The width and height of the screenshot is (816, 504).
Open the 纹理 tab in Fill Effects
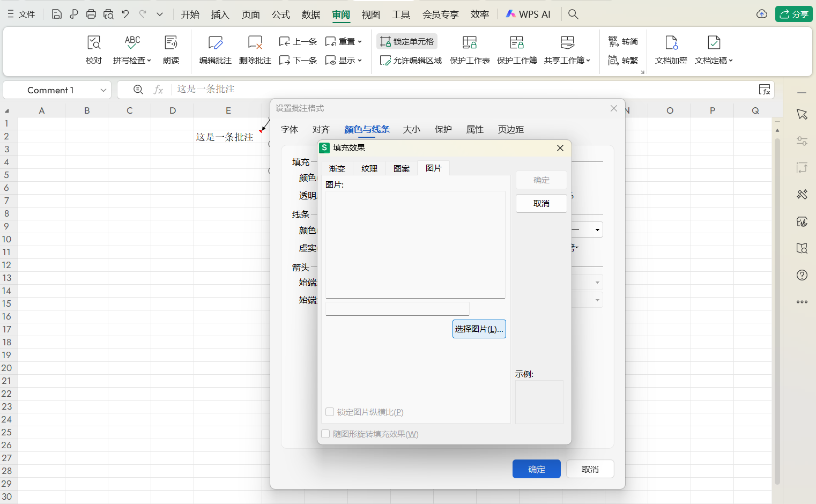(x=369, y=168)
